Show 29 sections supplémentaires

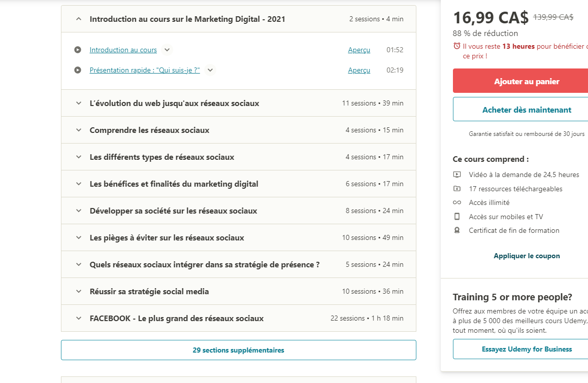point(238,350)
